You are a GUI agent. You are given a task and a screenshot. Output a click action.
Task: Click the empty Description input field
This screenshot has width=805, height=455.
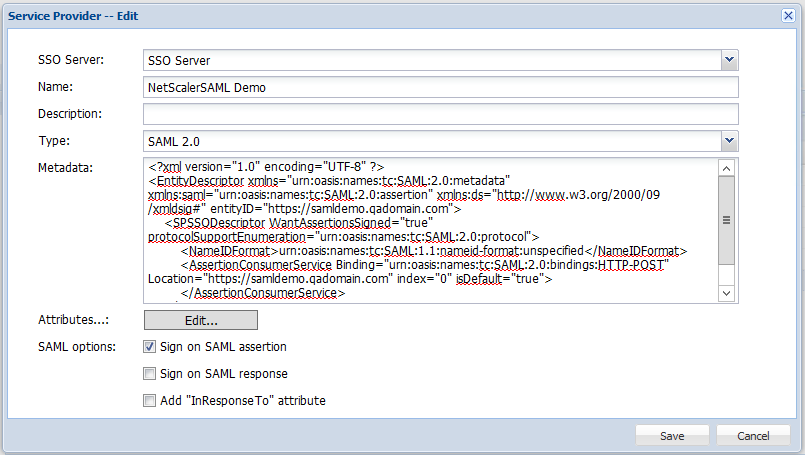coord(440,114)
